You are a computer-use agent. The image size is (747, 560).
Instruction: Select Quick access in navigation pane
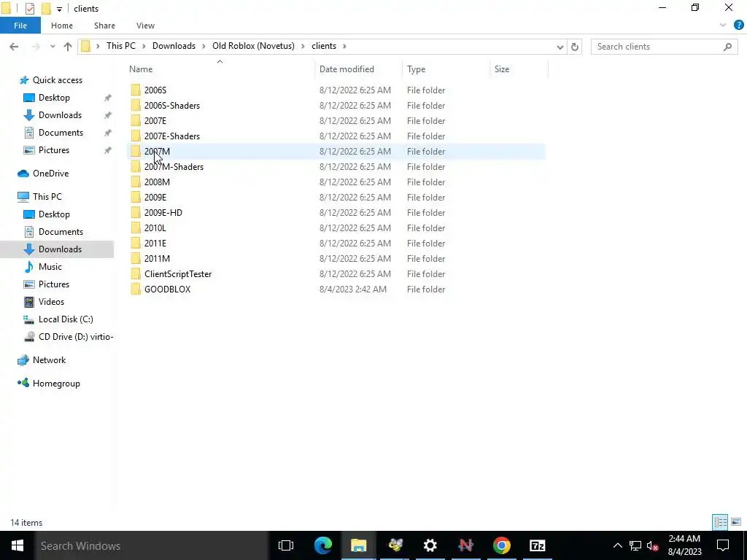click(57, 80)
